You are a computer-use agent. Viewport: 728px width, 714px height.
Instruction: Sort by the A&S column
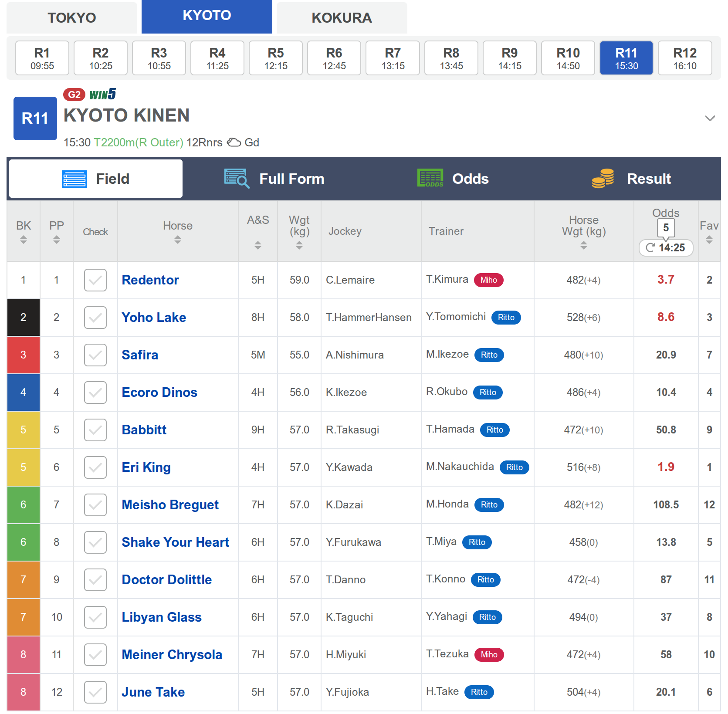pos(258,245)
